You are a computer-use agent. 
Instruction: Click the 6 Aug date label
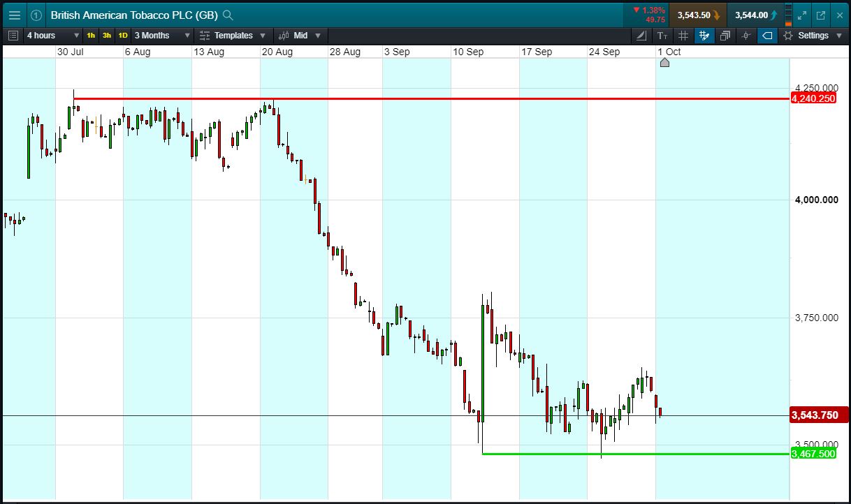[x=138, y=52]
